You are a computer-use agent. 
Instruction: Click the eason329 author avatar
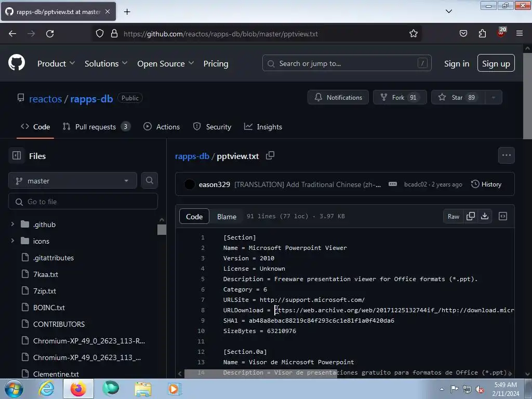pyautogui.click(x=189, y=184)
